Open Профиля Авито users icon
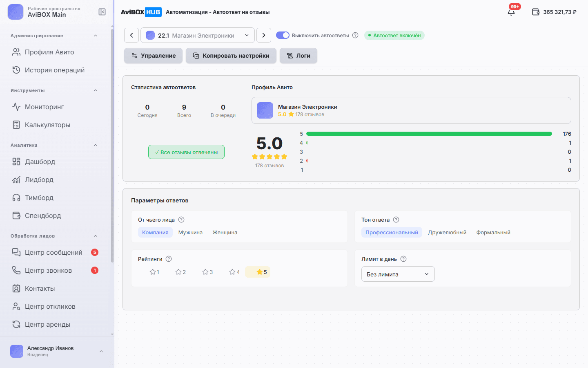 [x=16, y=52]
